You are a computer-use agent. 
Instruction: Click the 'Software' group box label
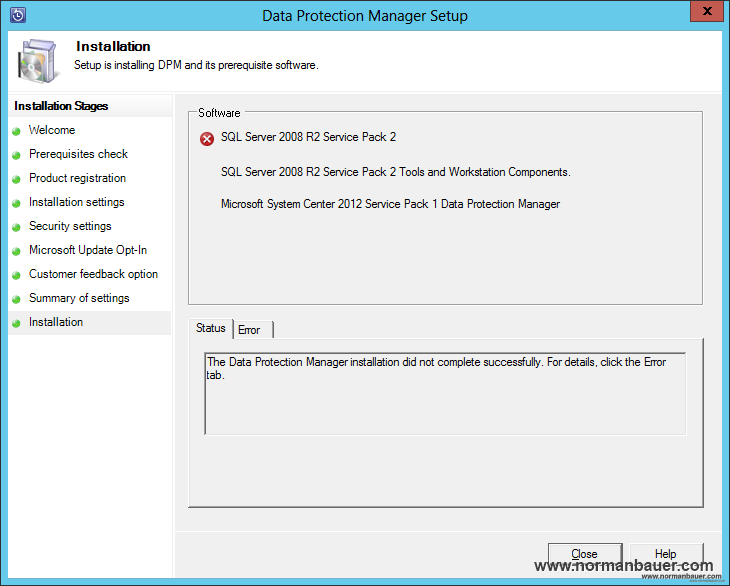pyautogui.click(x=219, y=113)
